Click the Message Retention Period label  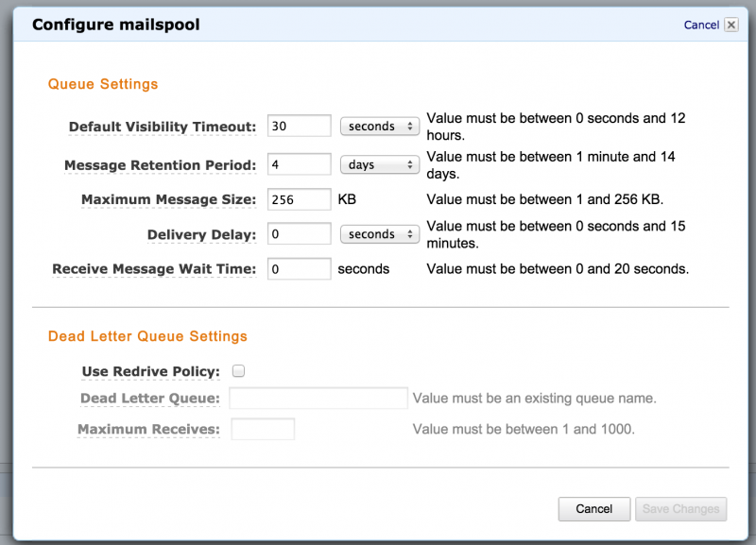tap(160, 165)
